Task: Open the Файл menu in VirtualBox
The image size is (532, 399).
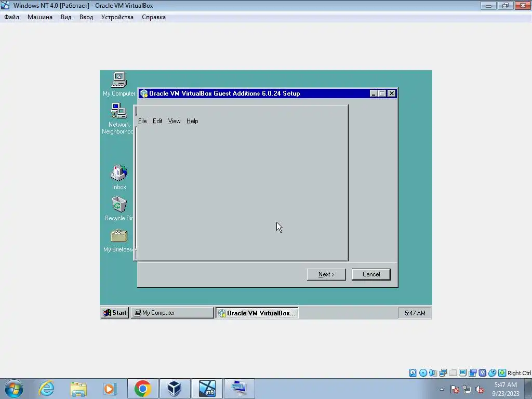Action: pyautogui.click(x=11, y=17)
